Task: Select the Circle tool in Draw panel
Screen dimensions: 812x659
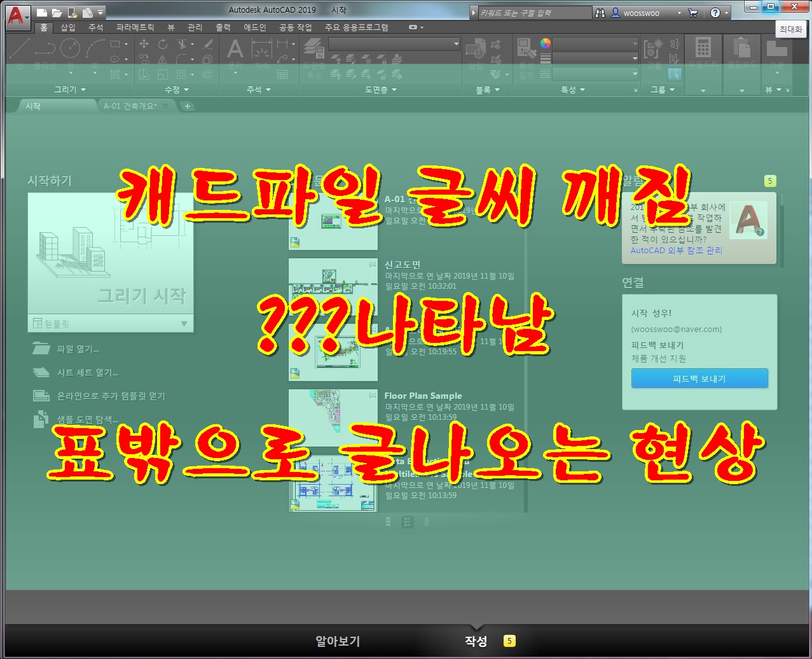Action: 70,48
